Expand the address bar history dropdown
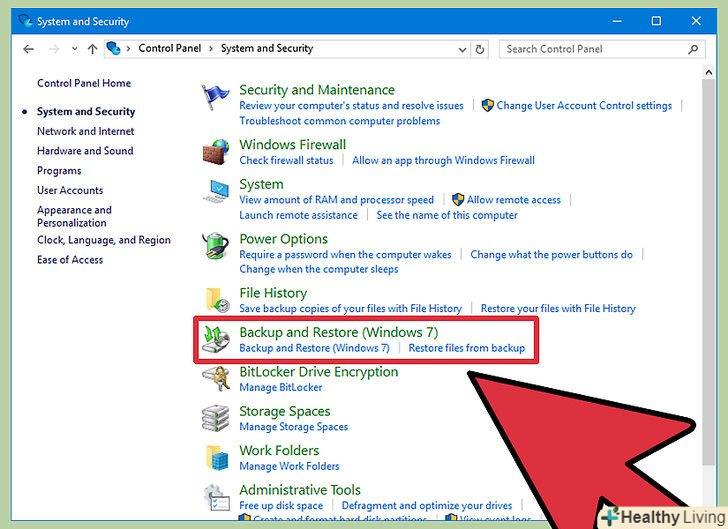Image resolution: width=728 pixels, height=529 pixels. coord(462,49)
